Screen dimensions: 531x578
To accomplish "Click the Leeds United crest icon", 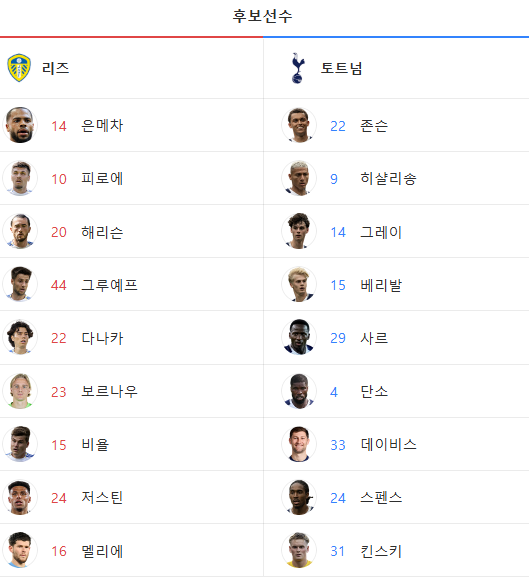I will [19, 68].
